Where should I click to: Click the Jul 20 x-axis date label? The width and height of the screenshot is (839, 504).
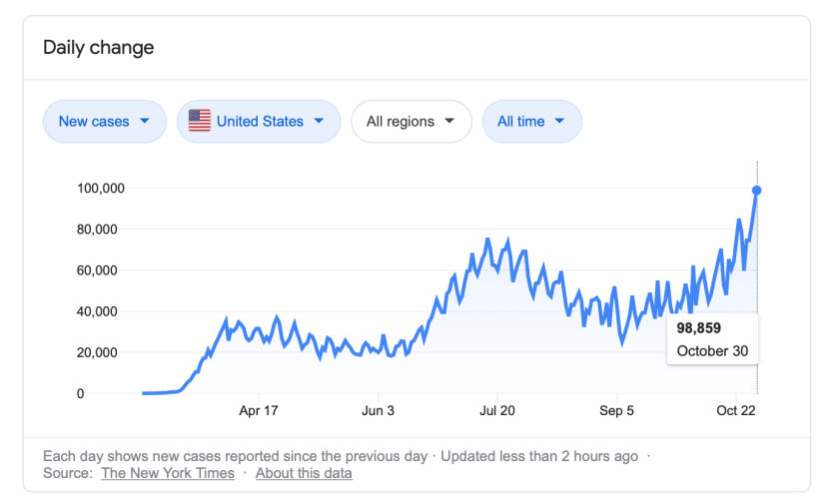[497, 410]
